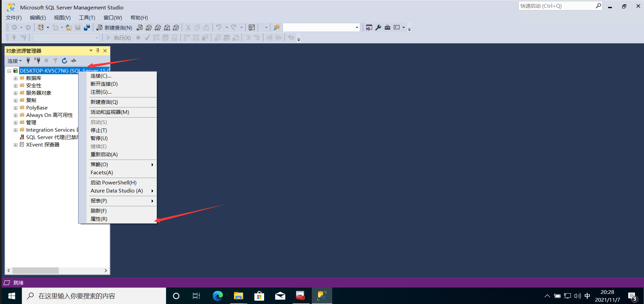Choose 属性(R) in the context menu
The width and height of the screenshot is (644, 304).
tap(117, 219)
